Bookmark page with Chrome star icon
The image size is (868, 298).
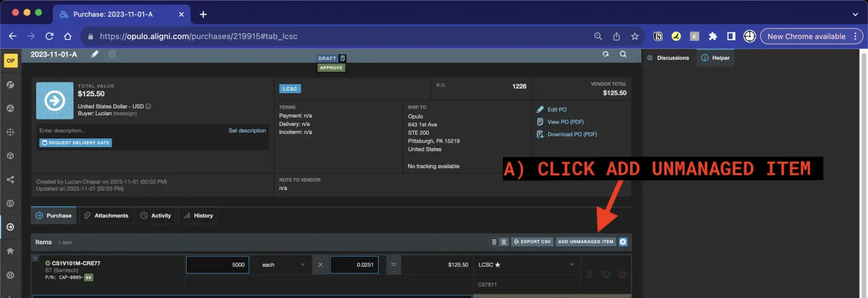pyautogui.click(x=635, y=36)
